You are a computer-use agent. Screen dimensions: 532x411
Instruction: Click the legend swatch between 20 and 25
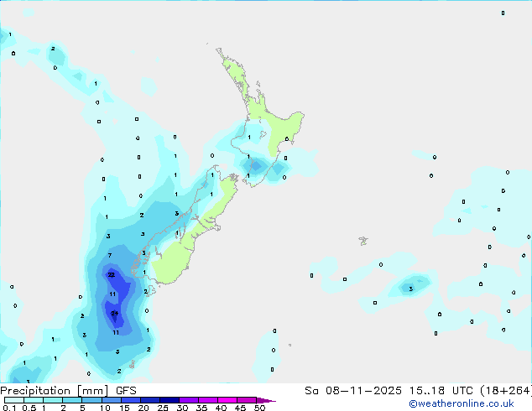pos(149,400)
